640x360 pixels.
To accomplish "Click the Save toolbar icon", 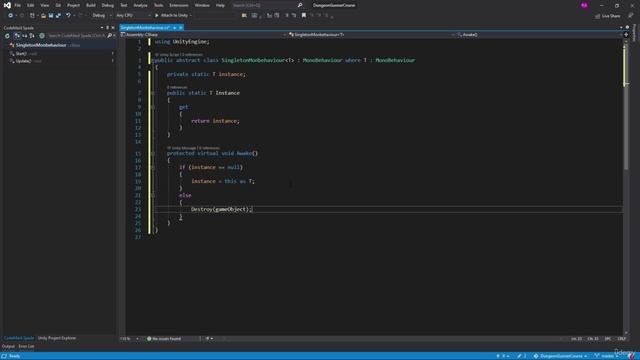I will click(51, 16).
